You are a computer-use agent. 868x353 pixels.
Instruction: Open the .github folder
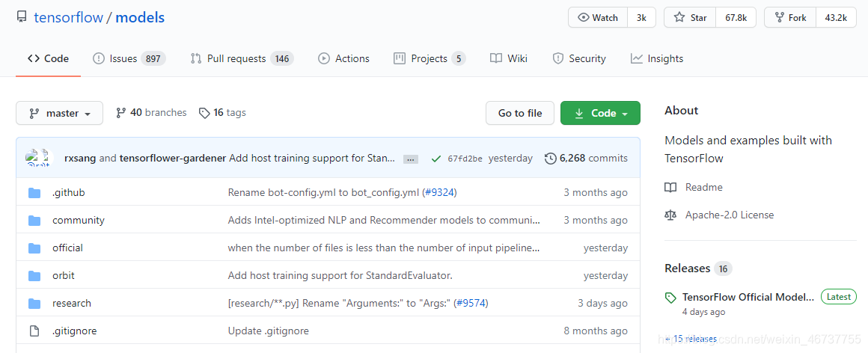click(69, 192)
